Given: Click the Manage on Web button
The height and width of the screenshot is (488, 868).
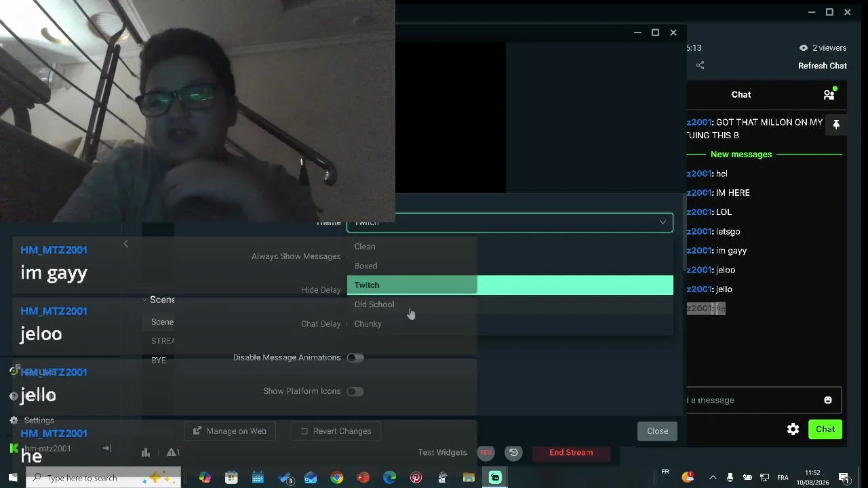Looking at the screenshot, I should [230, 431].
